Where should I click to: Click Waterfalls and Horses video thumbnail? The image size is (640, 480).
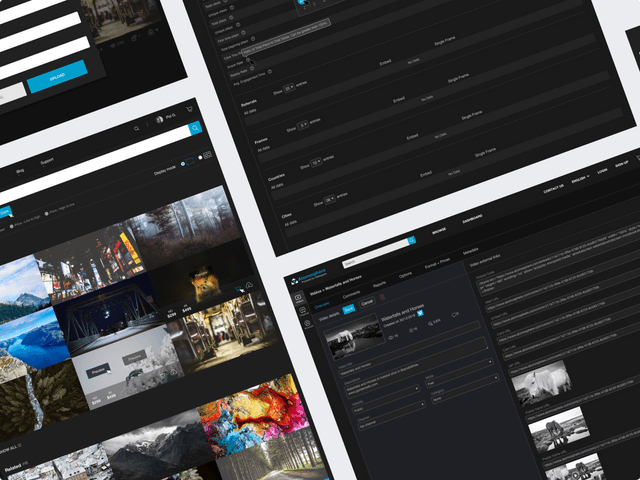pos(354,337)
